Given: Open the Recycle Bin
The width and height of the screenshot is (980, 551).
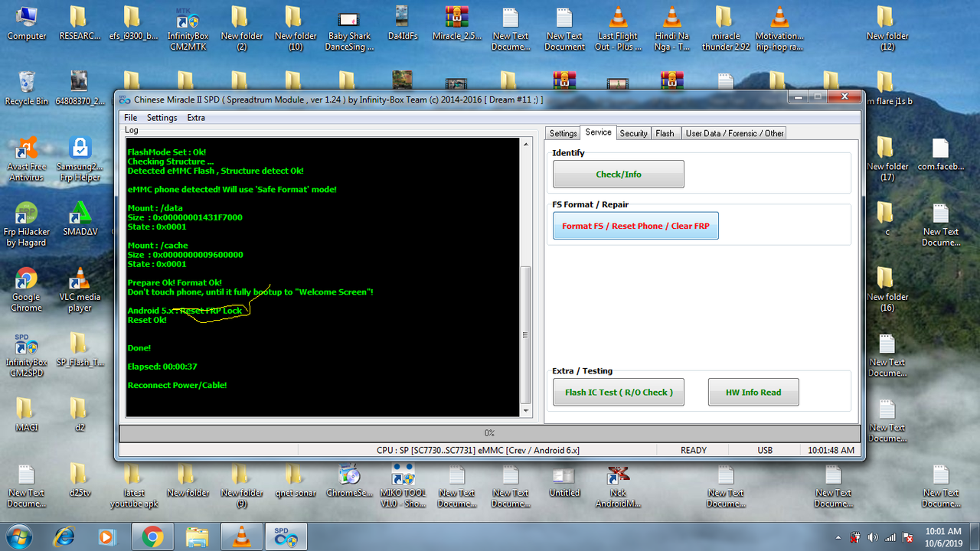Looking at the screenshot, I should tap(27, 88).
